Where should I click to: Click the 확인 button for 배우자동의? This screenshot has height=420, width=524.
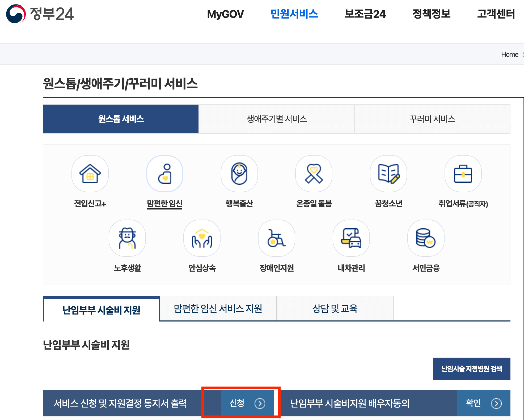(x=484, y=403)
